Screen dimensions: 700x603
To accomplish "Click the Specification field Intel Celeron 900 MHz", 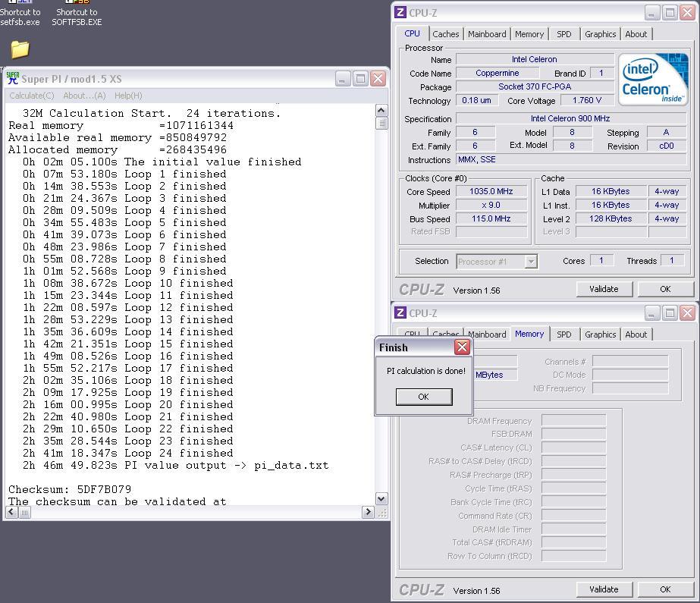I will [x=570, y=118].
